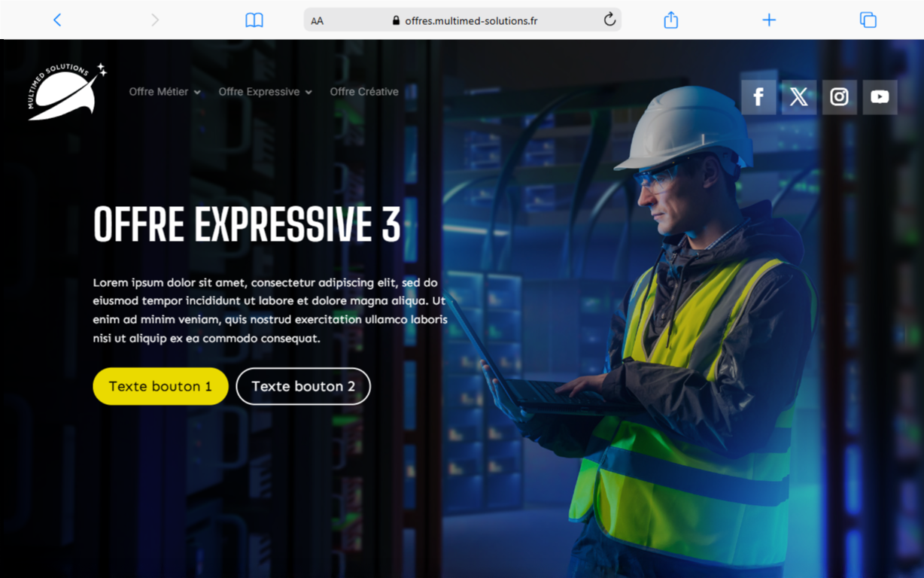Add a new tab with plus icon
The image size is (924, 578).
point(769,20)
